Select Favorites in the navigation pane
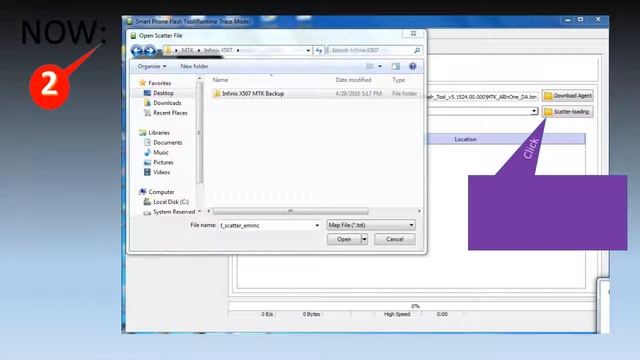 (x=159, y=83)
